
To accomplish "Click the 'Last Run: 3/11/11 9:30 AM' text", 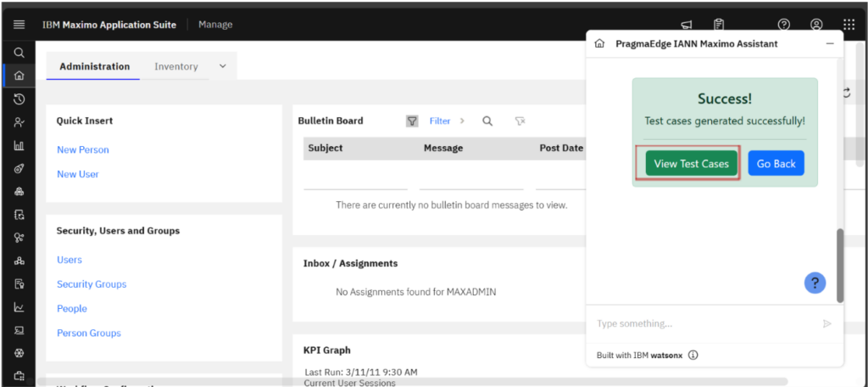I will pyautogui.click(x=361, y=372).
